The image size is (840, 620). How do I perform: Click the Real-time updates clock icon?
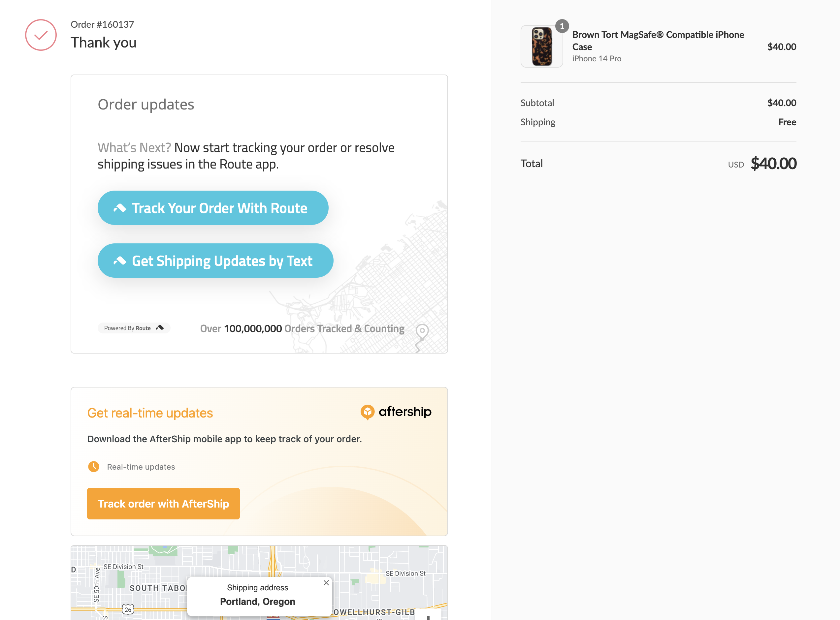coord(93,467)
